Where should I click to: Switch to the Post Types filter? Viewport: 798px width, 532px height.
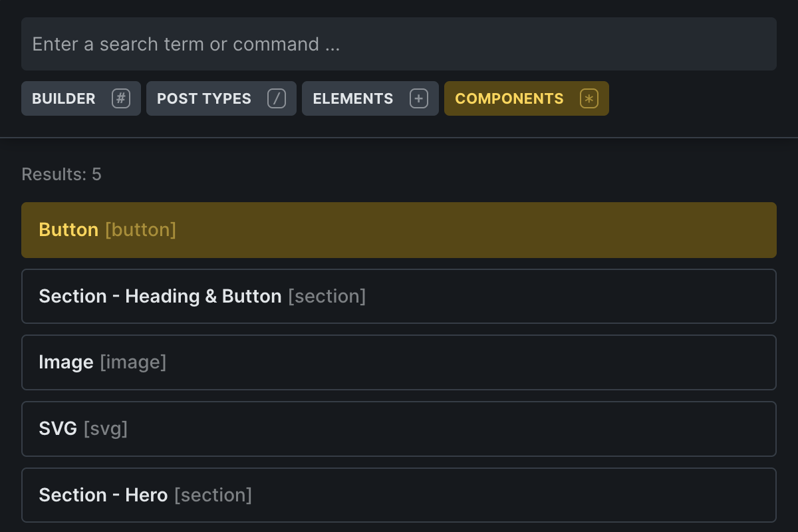(221, 98)
